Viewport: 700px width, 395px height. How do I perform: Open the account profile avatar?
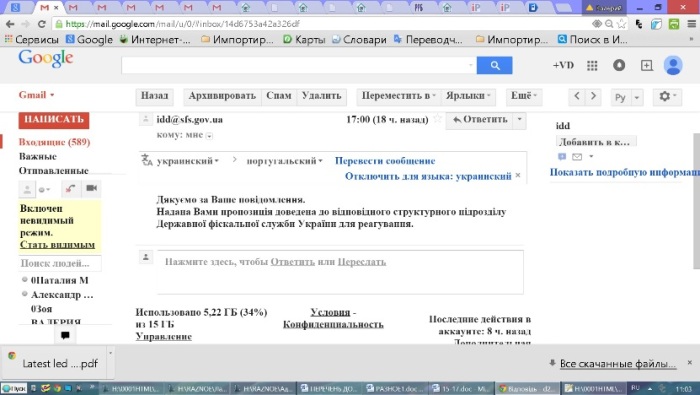673,65
